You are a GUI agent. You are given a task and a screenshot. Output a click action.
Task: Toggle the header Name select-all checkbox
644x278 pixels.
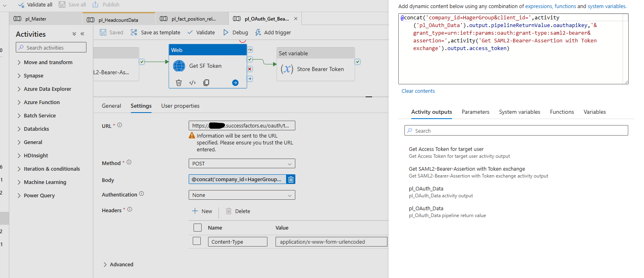198,228
